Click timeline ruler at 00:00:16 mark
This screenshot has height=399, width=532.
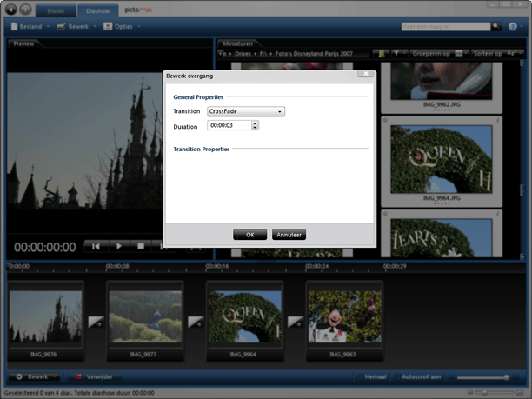[217, 266]
